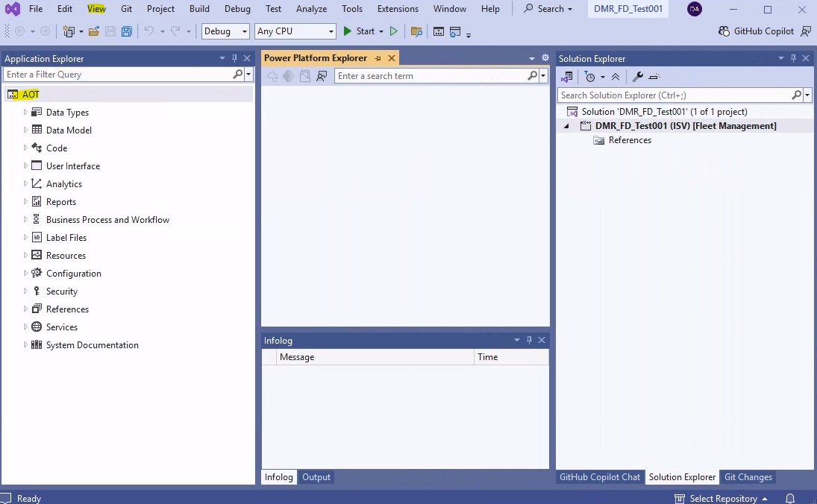Click the Find in Files folder icon
This screenshot has height=504, width=817.
click(416, 32)
